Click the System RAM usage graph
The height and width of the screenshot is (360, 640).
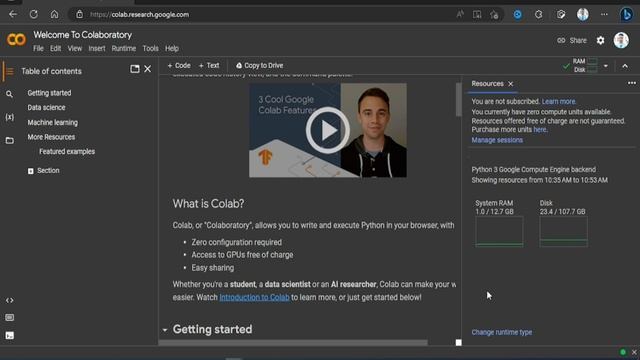499,232
